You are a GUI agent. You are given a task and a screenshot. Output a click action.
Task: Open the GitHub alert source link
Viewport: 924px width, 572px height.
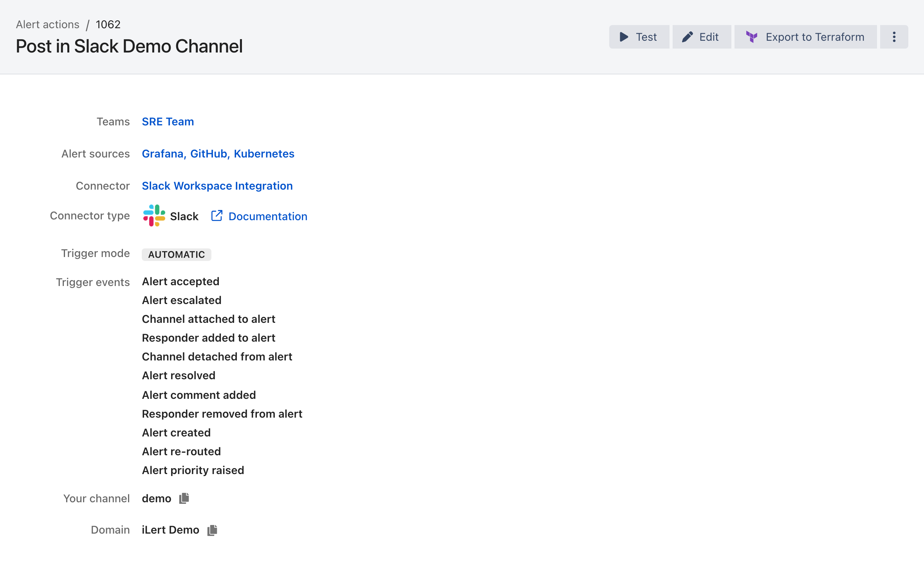point(209,154)
